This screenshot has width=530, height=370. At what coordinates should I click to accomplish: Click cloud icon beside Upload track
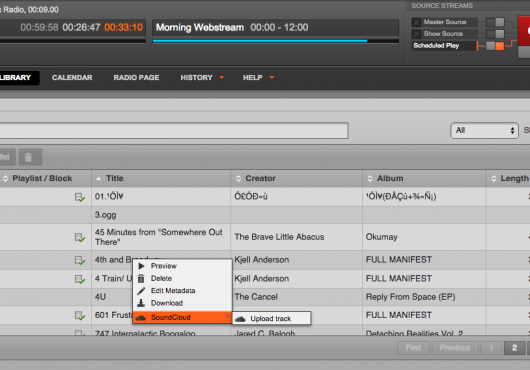pos(240,319)
